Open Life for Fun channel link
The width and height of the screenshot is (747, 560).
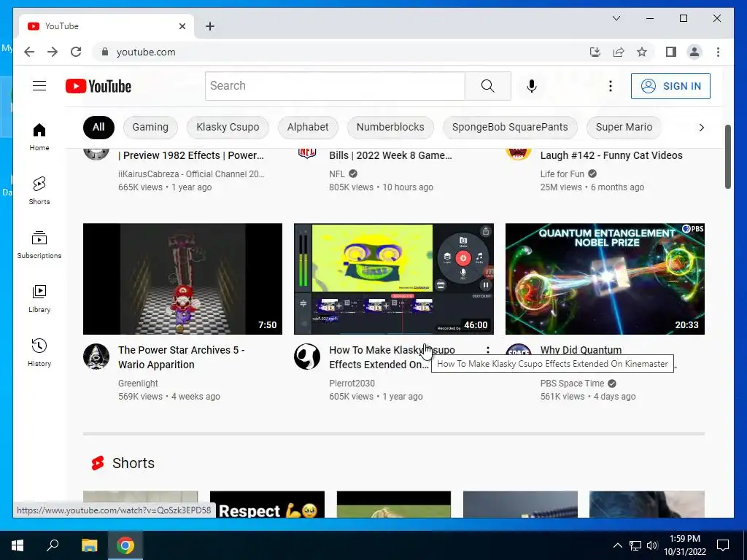tap(562, 174)
